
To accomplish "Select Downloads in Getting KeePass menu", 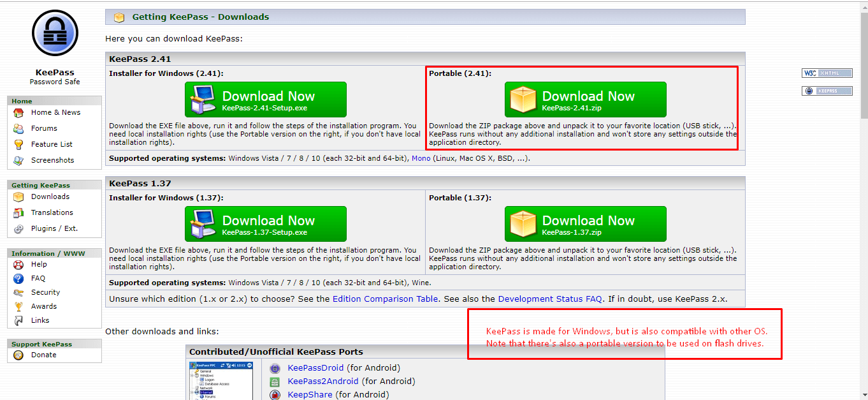I will pos(50,196).
